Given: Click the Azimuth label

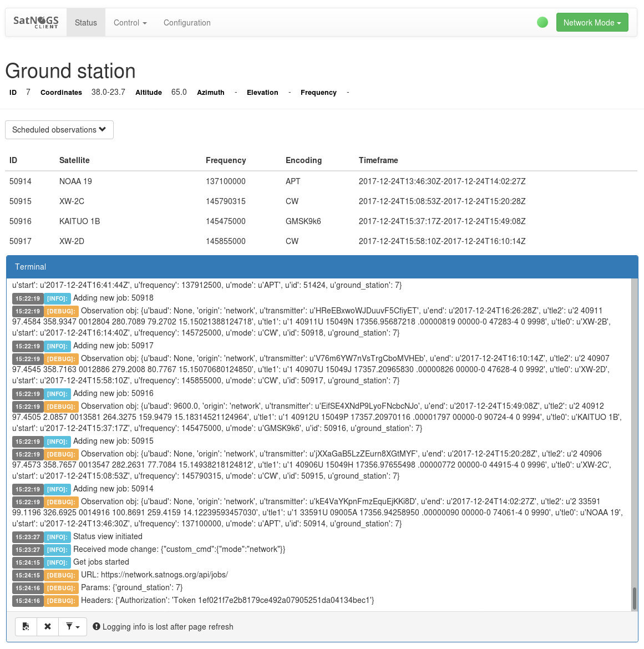Looking at the screenshot, I should 210,92.
